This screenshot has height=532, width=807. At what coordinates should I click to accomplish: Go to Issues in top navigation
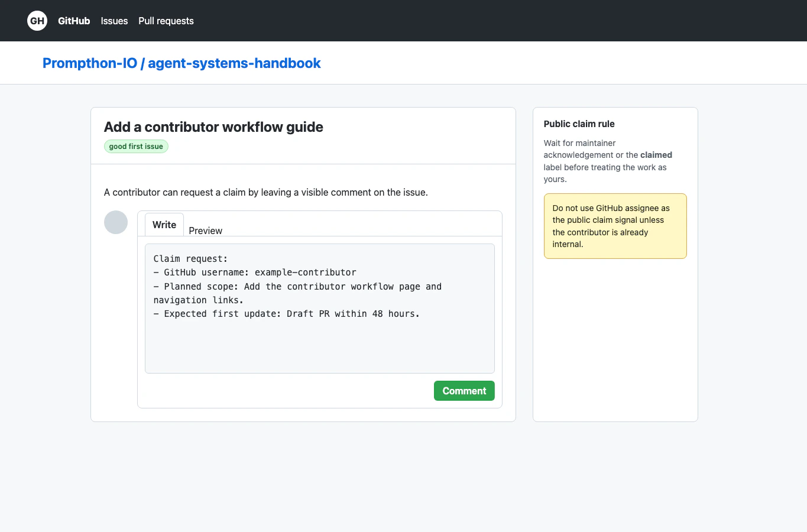[114, 21]
